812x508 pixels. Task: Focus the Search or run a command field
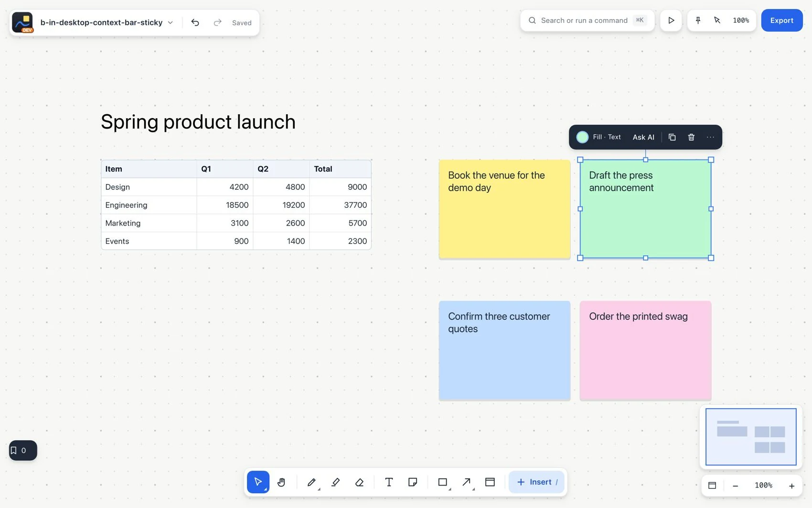coord(587,20)
